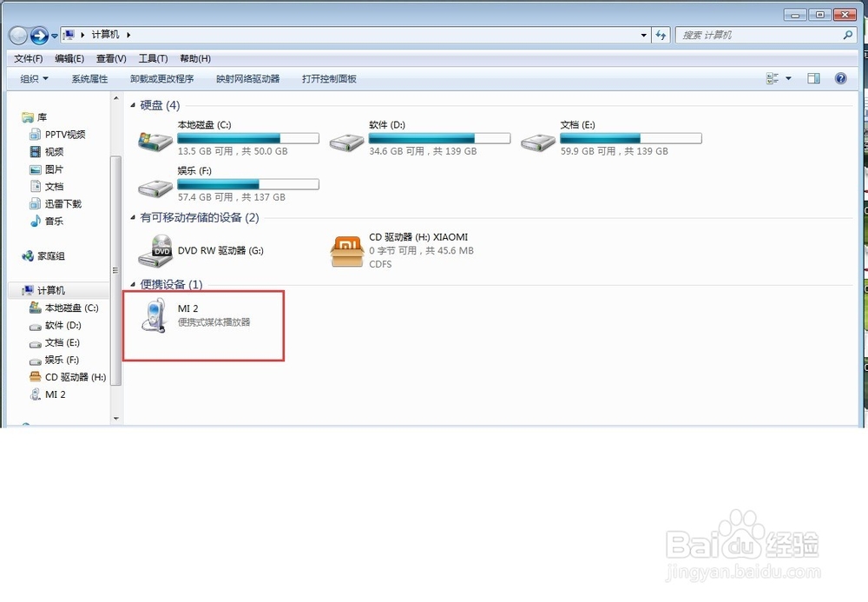Click the sidebar scroll down arrow
The image size is (868, 602).
(115, 419)
